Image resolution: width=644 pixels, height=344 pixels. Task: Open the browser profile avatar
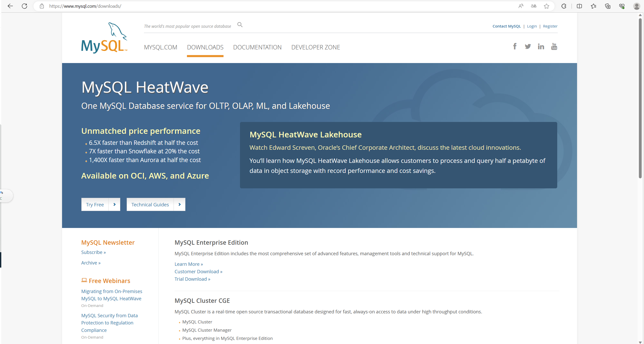[x=637, y=6]
